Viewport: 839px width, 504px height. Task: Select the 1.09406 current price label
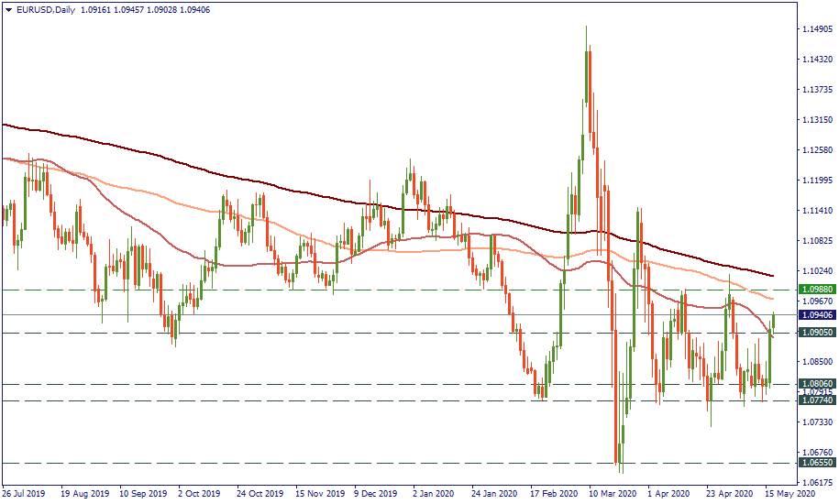(814, 314)
